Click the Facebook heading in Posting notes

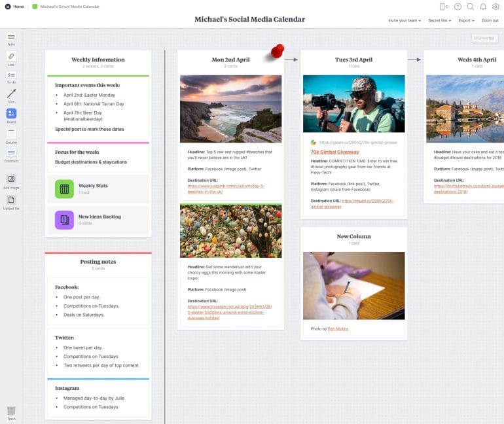coord(67,287)
